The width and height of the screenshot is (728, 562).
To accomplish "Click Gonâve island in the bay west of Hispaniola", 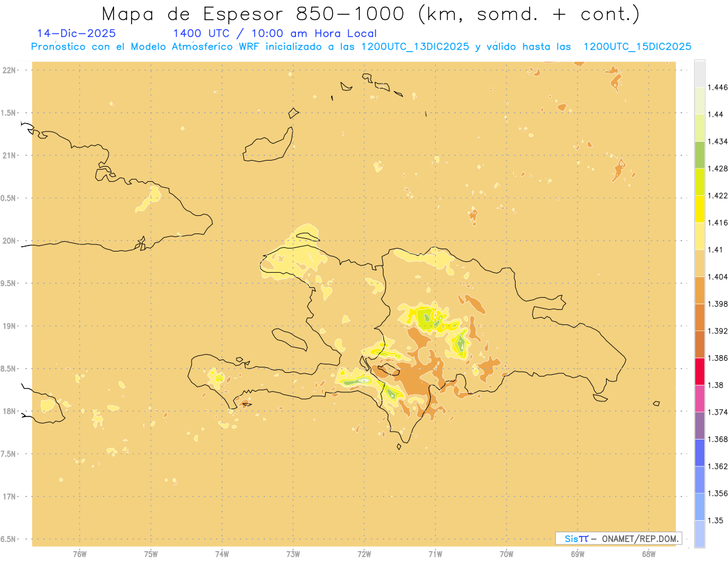I will point(289,338).
